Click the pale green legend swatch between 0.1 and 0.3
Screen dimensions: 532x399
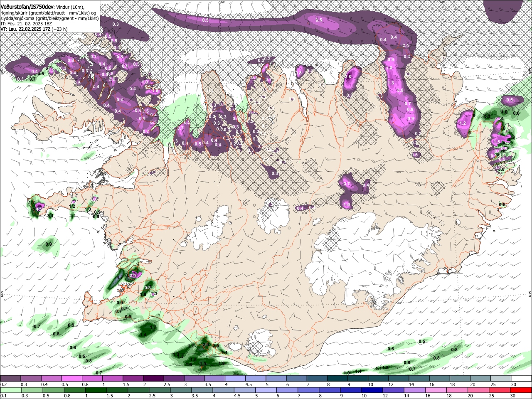[11, 390]
